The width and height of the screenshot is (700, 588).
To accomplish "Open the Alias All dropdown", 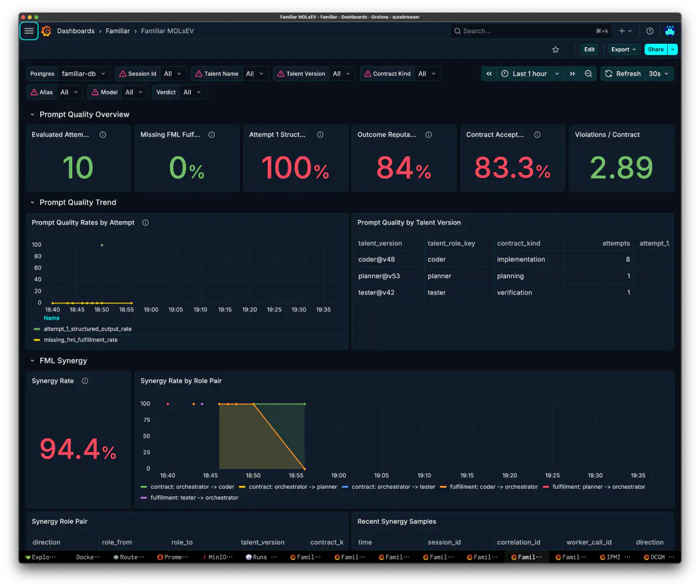I will pos(70,92).
